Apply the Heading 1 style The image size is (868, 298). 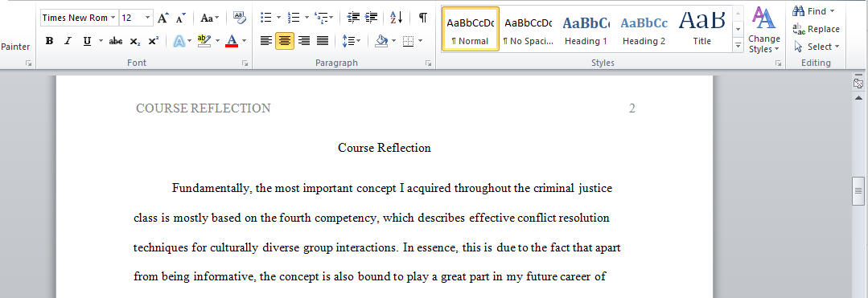[586, 29]
